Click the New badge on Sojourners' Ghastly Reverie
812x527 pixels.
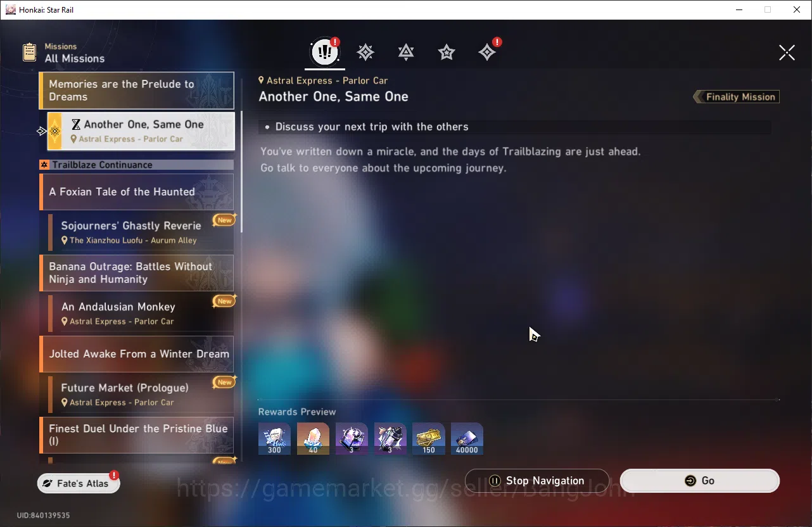pyautogui.click(x=225, y=220)
